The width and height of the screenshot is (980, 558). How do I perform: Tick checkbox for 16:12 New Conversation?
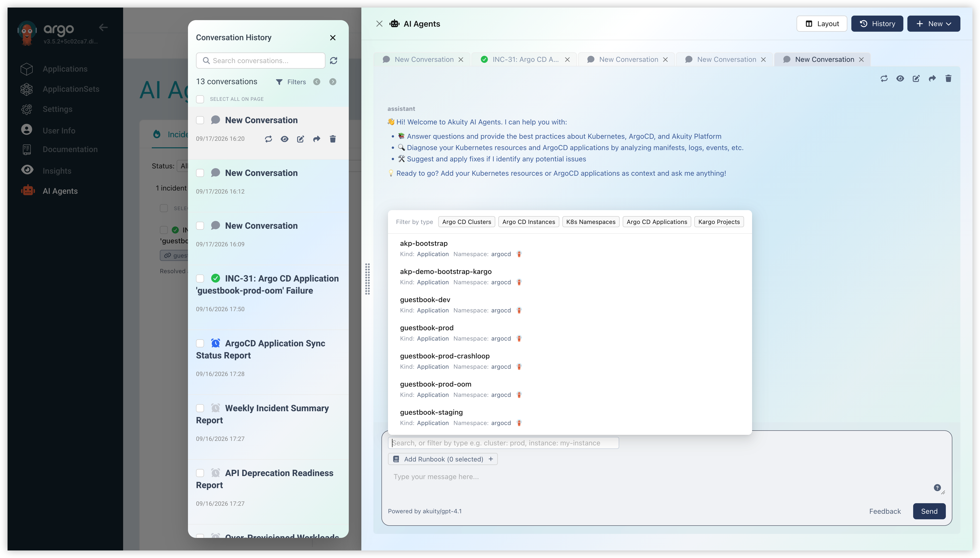[200, 173]
